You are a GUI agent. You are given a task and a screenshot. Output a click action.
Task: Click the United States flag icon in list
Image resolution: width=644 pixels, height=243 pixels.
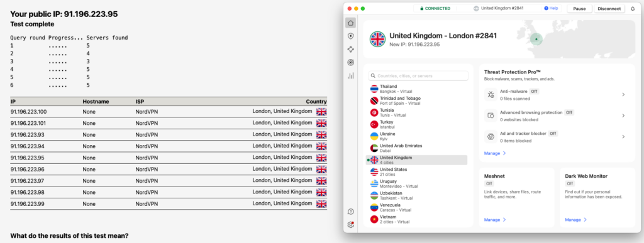(x=374, y=171)
